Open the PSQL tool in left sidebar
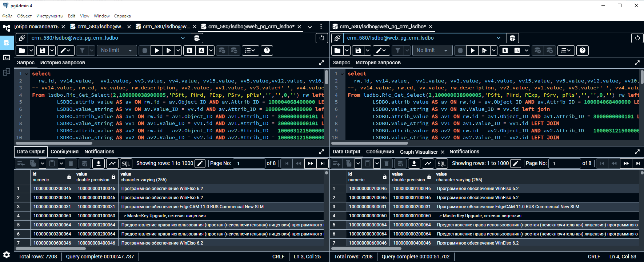Viewport: 644px width, 262px height. point(7,57)
